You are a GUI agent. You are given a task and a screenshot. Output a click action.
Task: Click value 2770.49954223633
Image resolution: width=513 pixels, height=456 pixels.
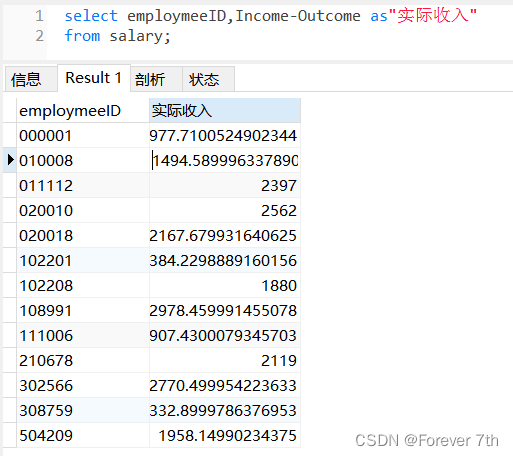click(225, 385)
